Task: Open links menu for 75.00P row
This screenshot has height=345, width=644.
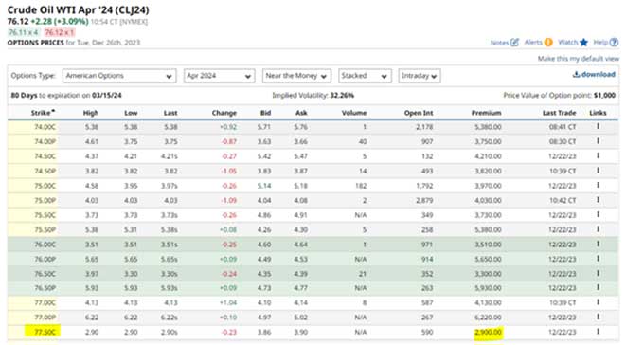Action: (x=598, y=200)
